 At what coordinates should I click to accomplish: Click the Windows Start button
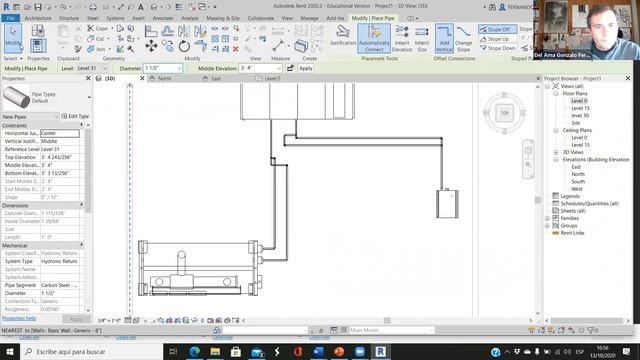tap(10, 351)
